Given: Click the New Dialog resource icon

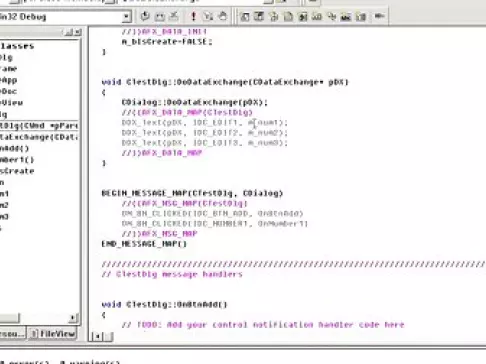Looking at the screenshot, I should tap(245, 16).
